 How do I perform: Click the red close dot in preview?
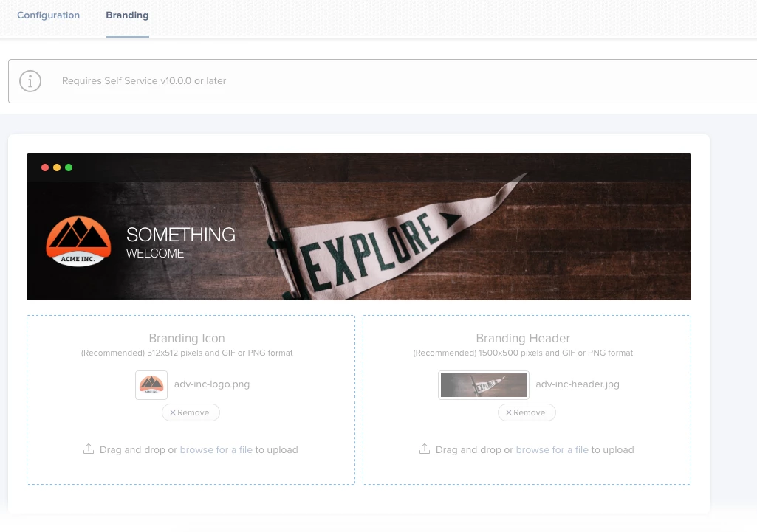pos(45,167)
